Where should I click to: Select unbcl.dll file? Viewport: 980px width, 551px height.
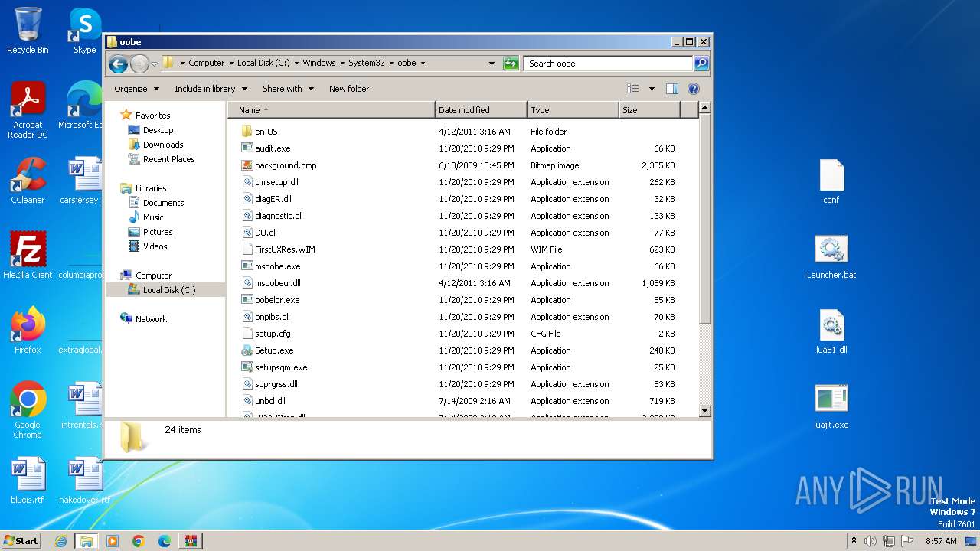point(269,401)
